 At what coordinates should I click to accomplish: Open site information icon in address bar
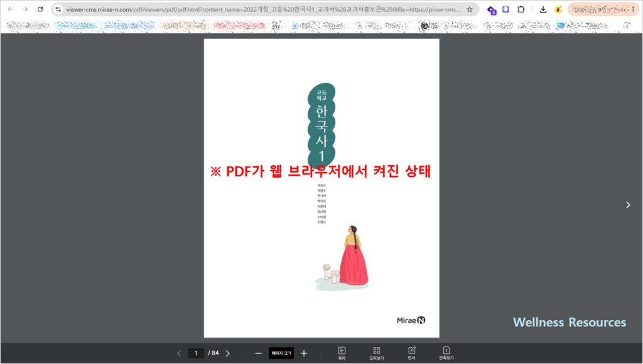coord(58,9)
